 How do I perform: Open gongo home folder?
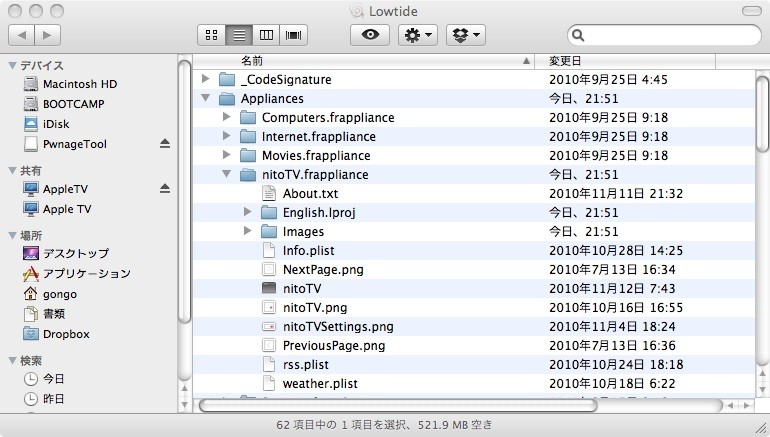coord(59,294)
